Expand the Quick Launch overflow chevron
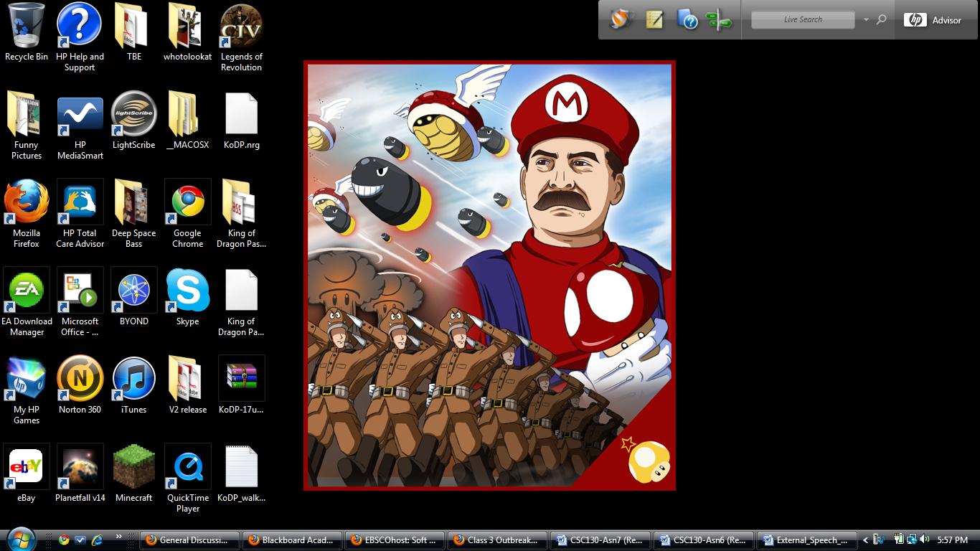 (119, 537)
